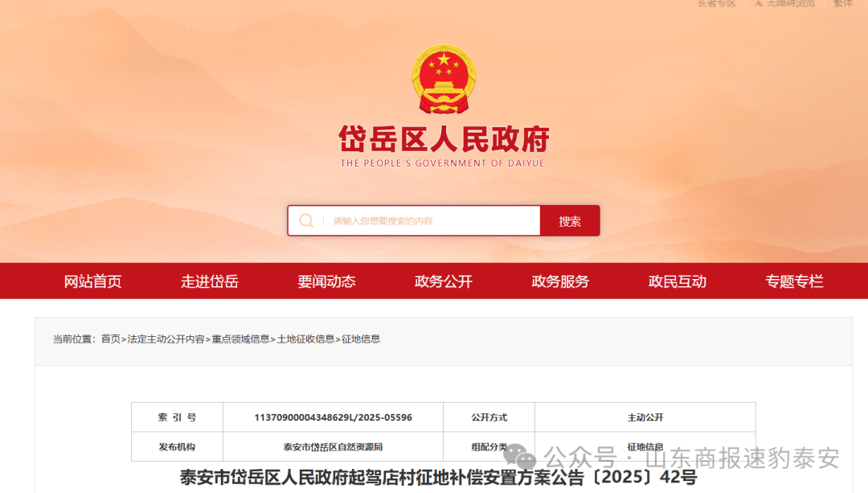Click the accessibility wheelchair icon
Screen dimensions: 868x493
point(758,3)
